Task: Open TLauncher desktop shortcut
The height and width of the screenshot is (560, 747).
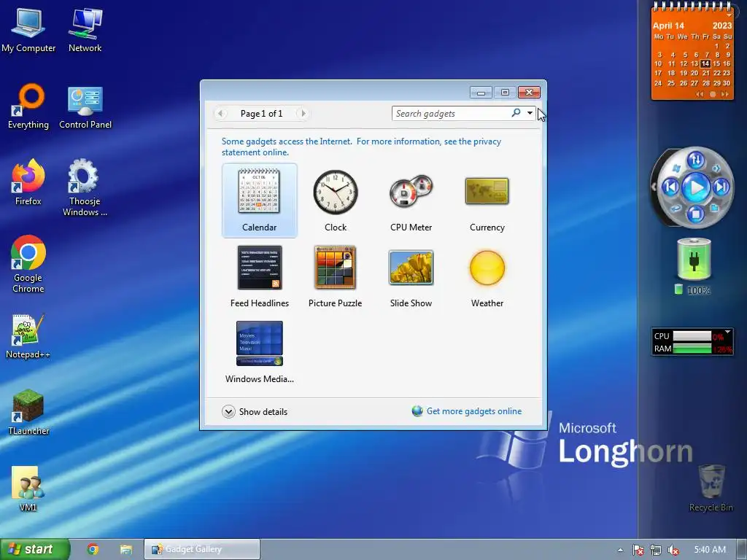Action: click(28, 413)
